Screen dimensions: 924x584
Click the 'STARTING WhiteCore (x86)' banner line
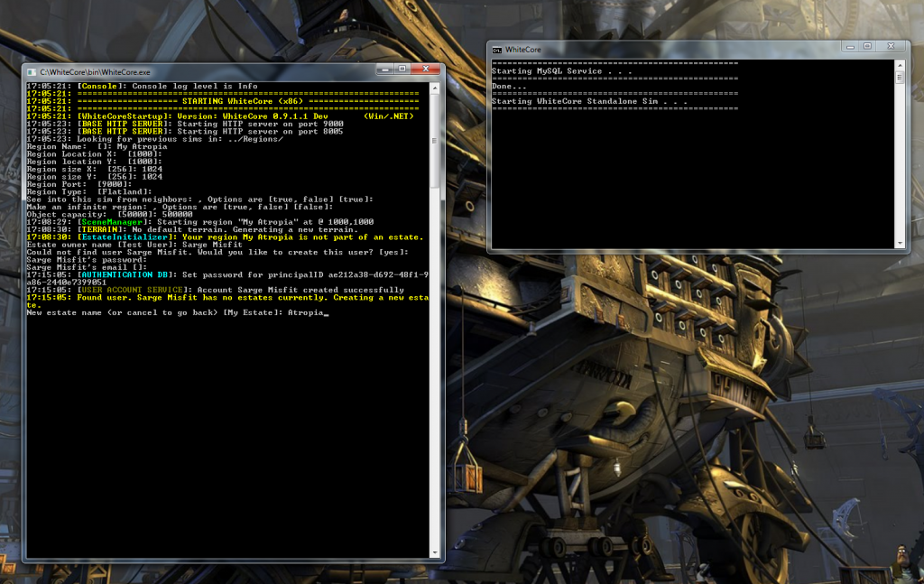click(x=223, y=101)
